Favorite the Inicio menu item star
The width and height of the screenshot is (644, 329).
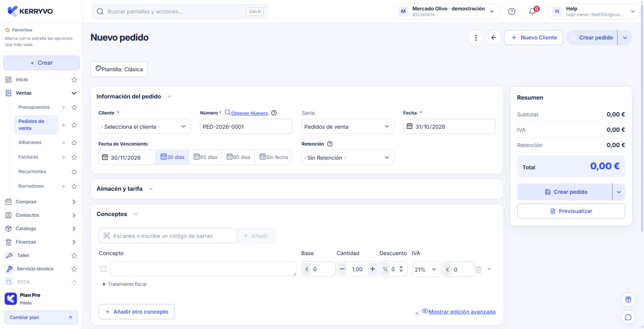point(74,80)
